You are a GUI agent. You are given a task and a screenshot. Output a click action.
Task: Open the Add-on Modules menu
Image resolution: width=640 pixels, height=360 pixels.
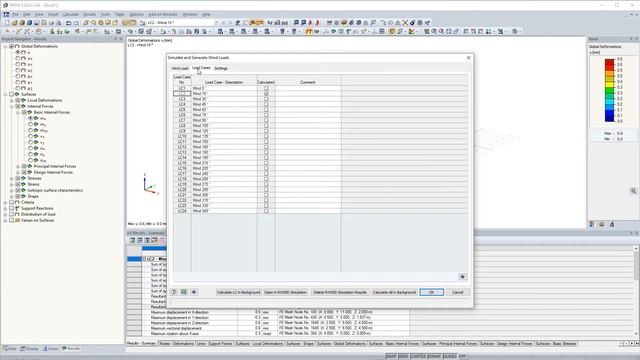[163, 14]
